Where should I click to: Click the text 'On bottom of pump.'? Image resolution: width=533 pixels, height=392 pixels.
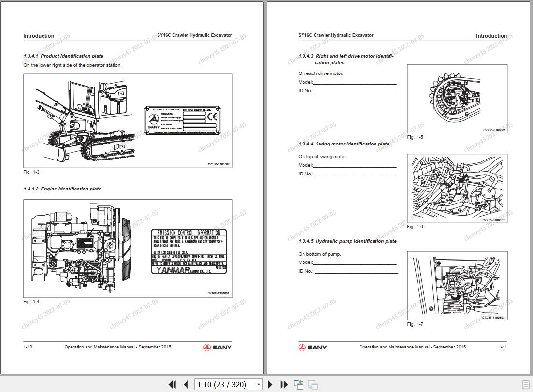[x=319, y=254]
